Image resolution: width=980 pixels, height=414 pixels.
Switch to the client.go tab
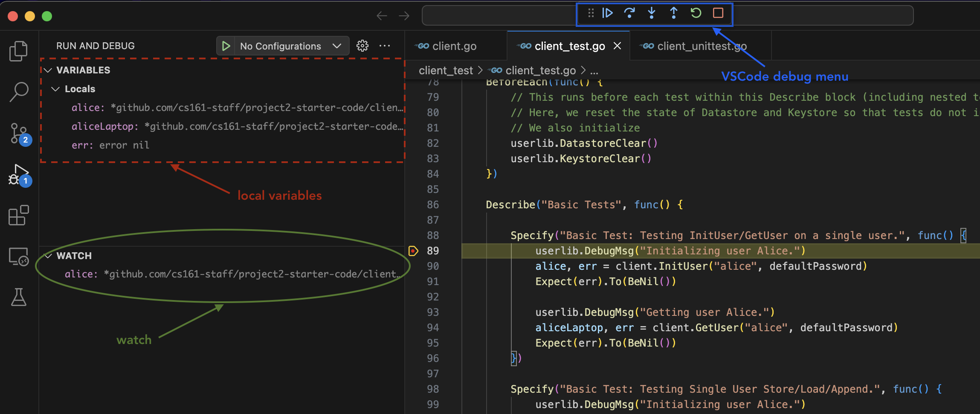pos(454,46)
